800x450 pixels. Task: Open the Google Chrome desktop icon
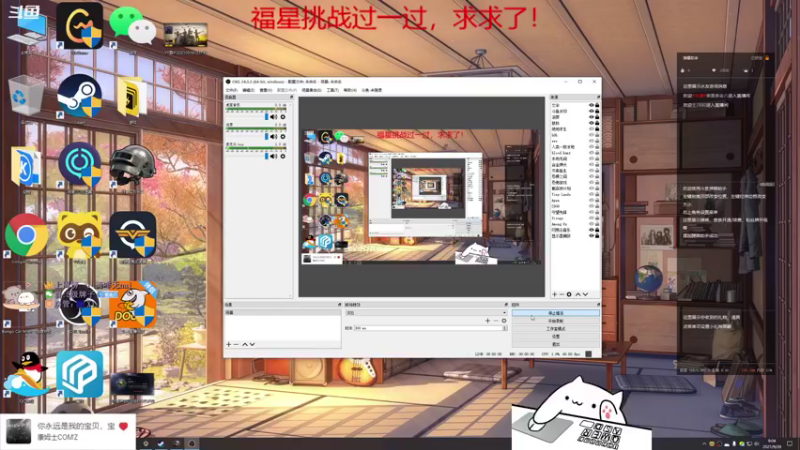pyautogui.click(x=27, y=235)
